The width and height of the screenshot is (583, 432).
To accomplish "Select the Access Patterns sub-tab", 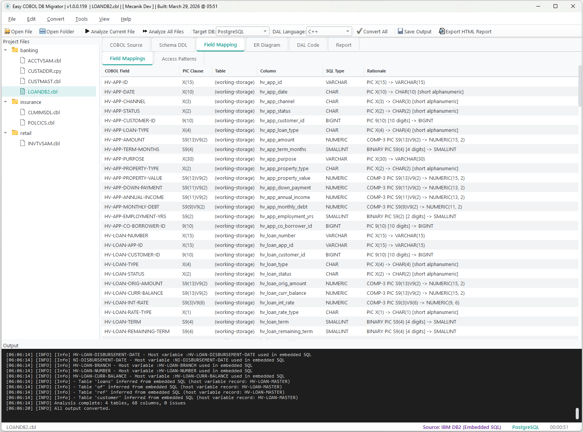I will coord(179,59).
